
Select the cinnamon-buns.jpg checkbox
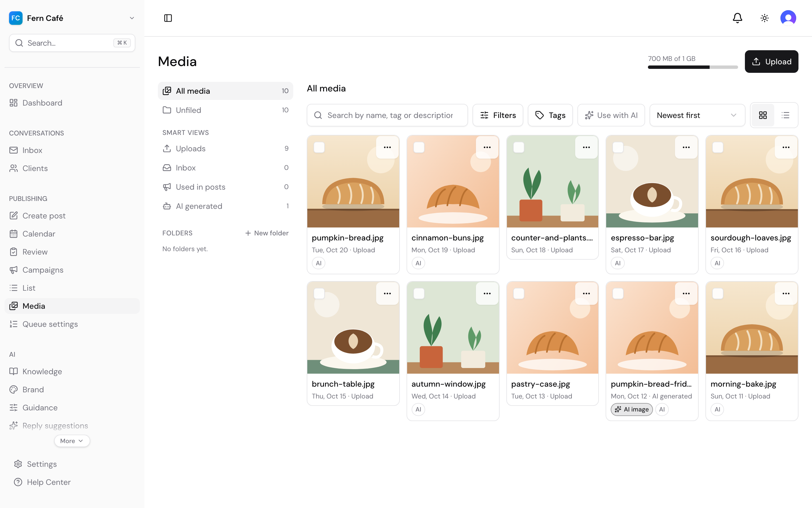(x=419, y=148)
